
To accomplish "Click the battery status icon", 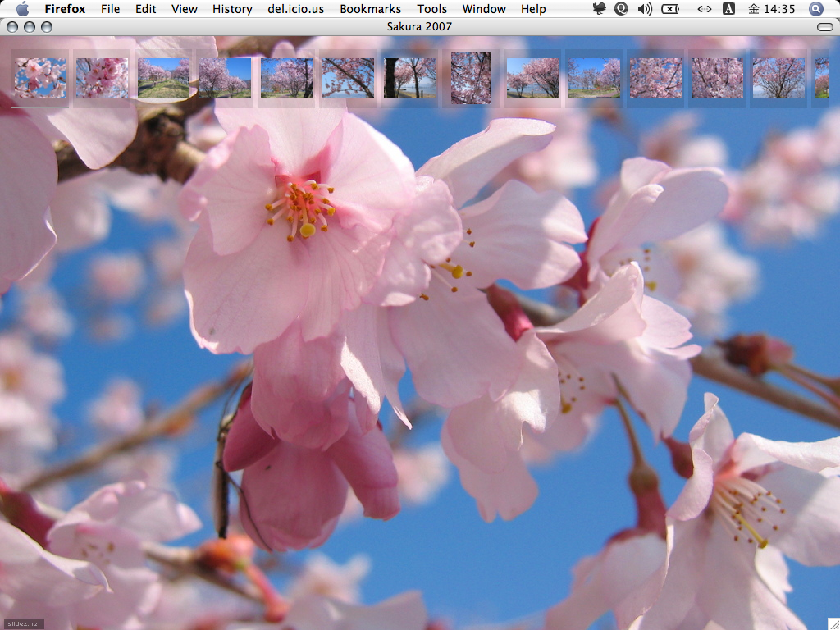I will coord(670,8).
